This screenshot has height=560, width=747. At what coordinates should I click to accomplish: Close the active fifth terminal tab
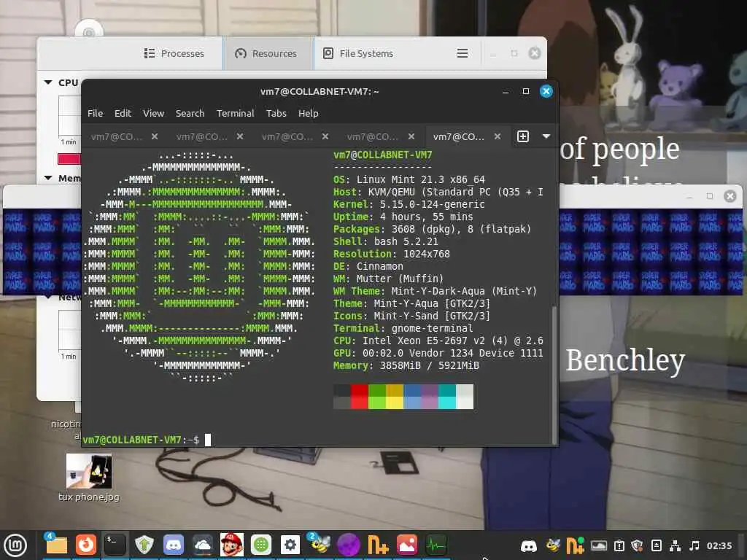tap(498, 136)
